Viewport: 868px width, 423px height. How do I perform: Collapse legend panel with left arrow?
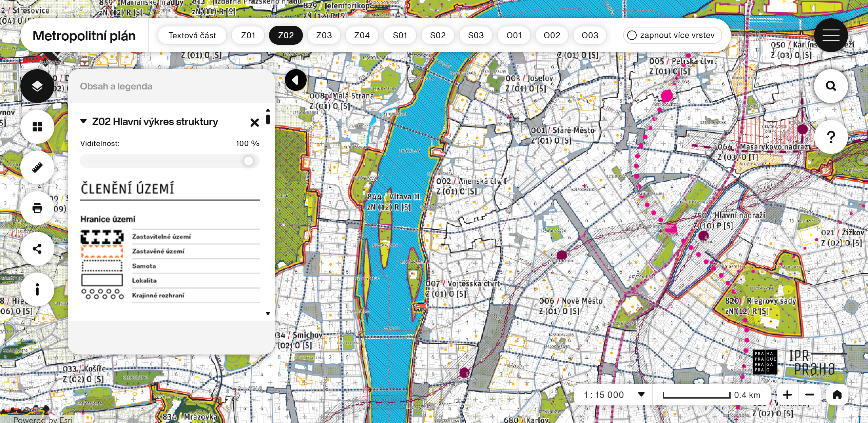click(295, 80)
